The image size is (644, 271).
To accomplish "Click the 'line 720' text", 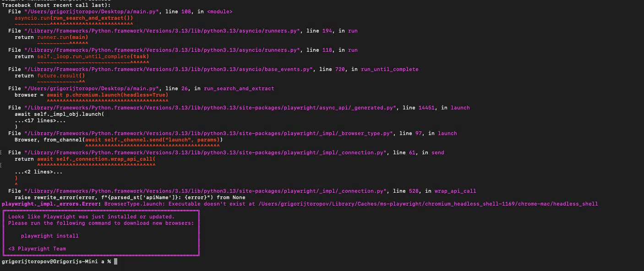I will click(x=332, y=69).
